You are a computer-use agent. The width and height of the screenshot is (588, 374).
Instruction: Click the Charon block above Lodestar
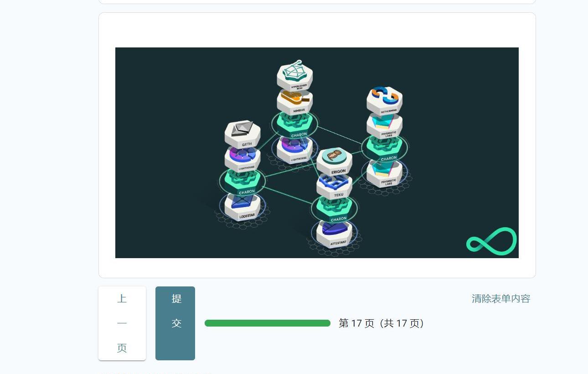pyautogui.click(x=242, y=182)
